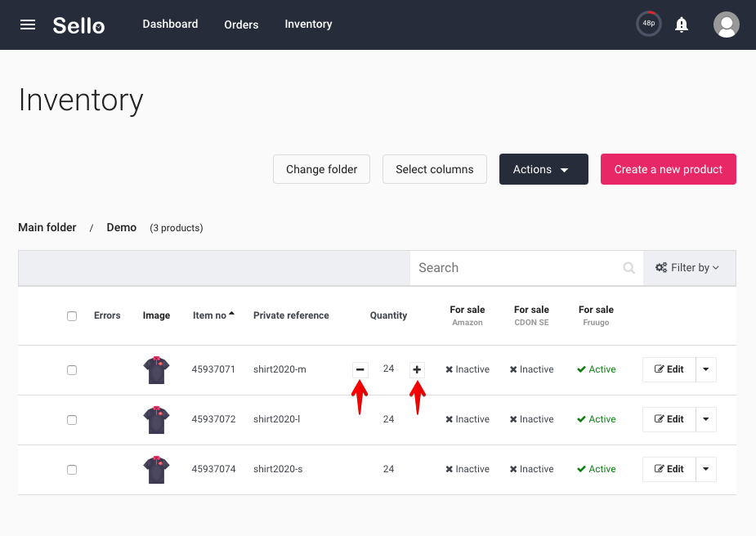
Task: Click Fruugo Active status for 45937071
Action: point(597,369)
